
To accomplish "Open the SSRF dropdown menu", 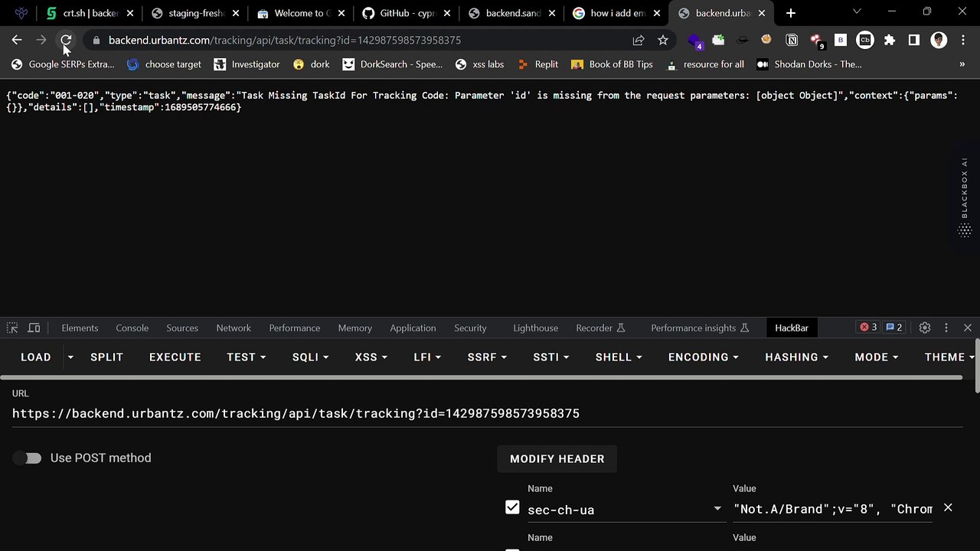I will 487,357.
